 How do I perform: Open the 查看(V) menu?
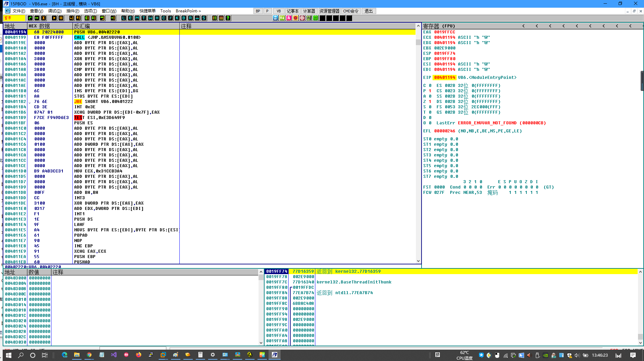click(36, 11)
